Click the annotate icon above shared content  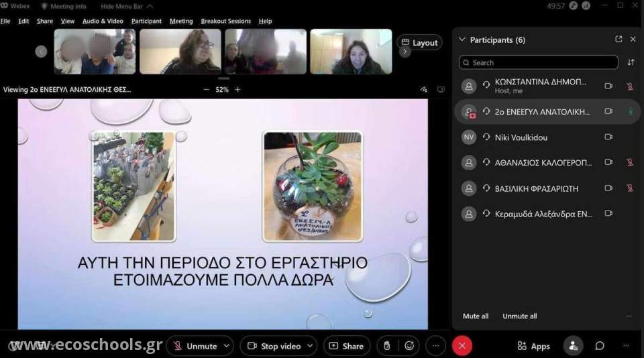click(423, 89)
